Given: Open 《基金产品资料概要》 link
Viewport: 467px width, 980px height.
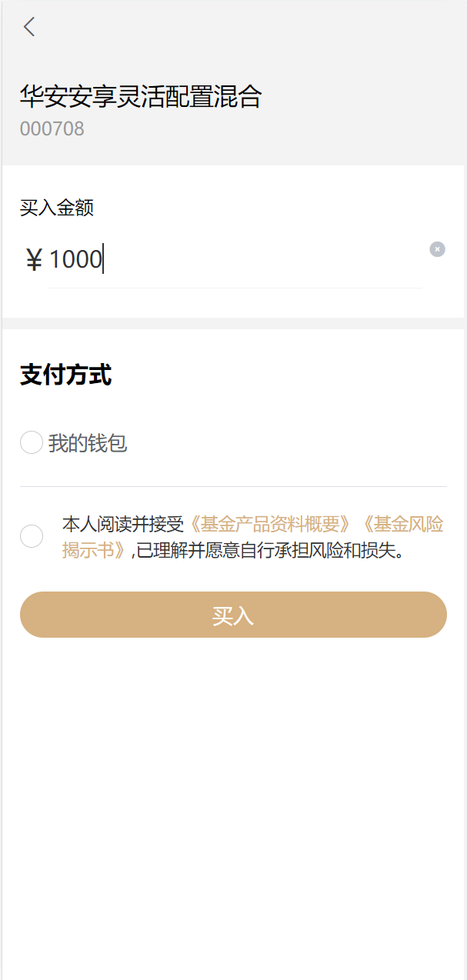Looking at the screenshot, I should click(x=269, y=525).
